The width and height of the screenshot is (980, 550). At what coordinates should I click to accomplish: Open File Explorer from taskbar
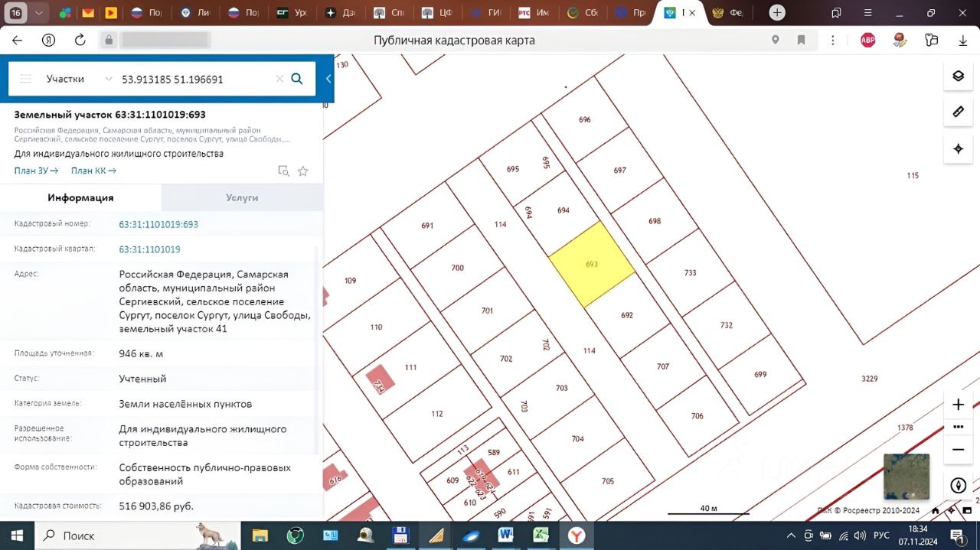click(x=260, y=535)
